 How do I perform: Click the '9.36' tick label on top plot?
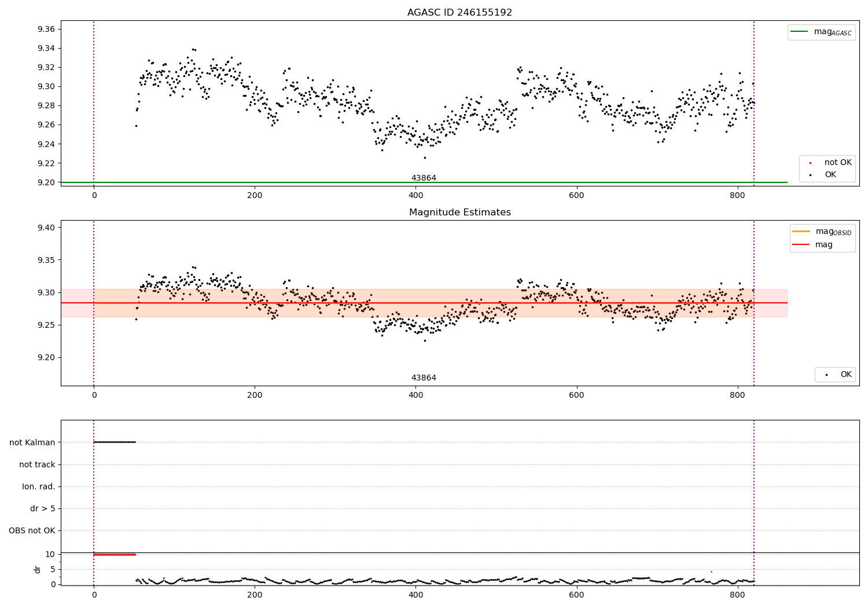click(46, 29)
